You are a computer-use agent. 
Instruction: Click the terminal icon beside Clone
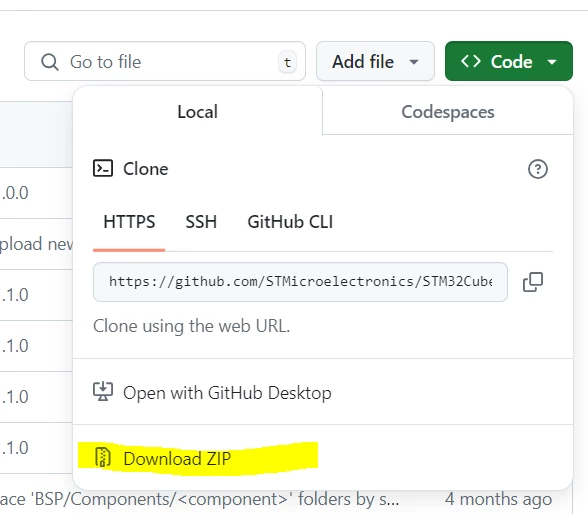(103, 168)
